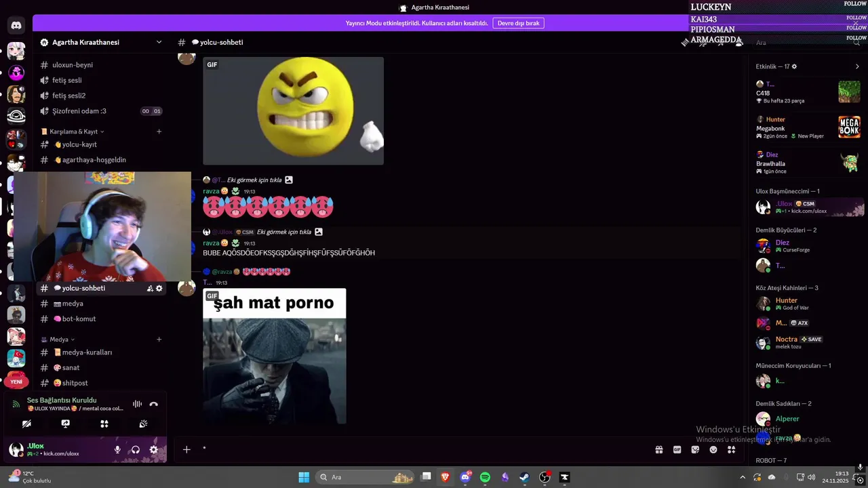868x488 pixels.
Task: Open Spotify from taskbar
Action: pos(485,477)
